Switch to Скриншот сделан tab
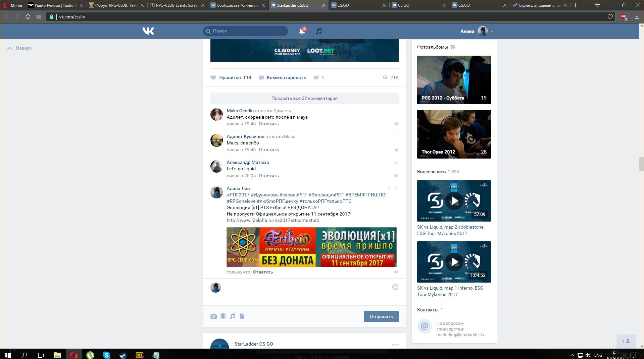The image size is (644, 359). pos(540,5)
